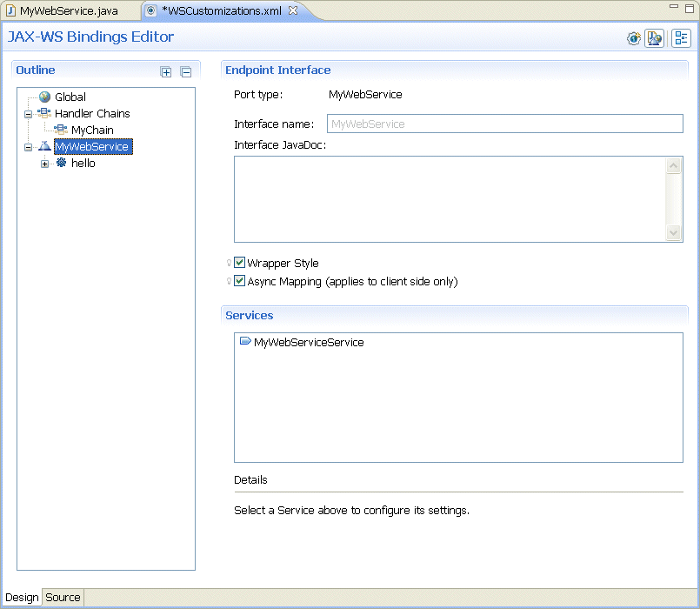This screenshot has height=609, width=700.
Task: Maximize the editor area
Action: [690, 9]
